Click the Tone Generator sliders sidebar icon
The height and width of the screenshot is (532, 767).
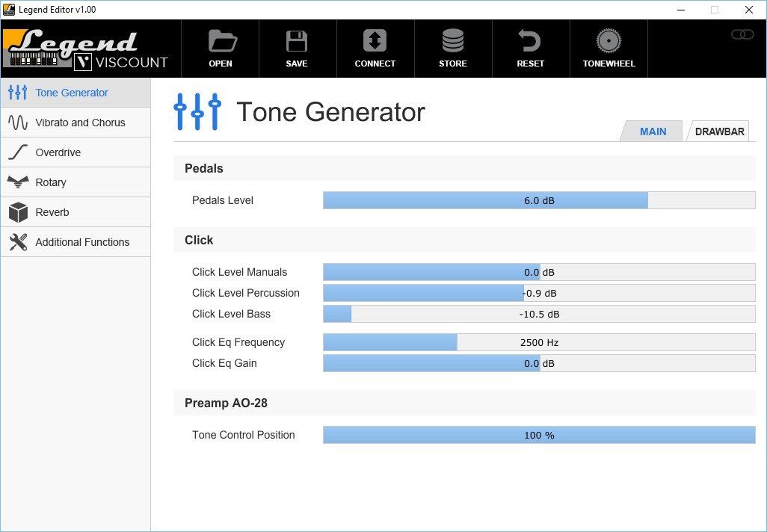point(18,93)
